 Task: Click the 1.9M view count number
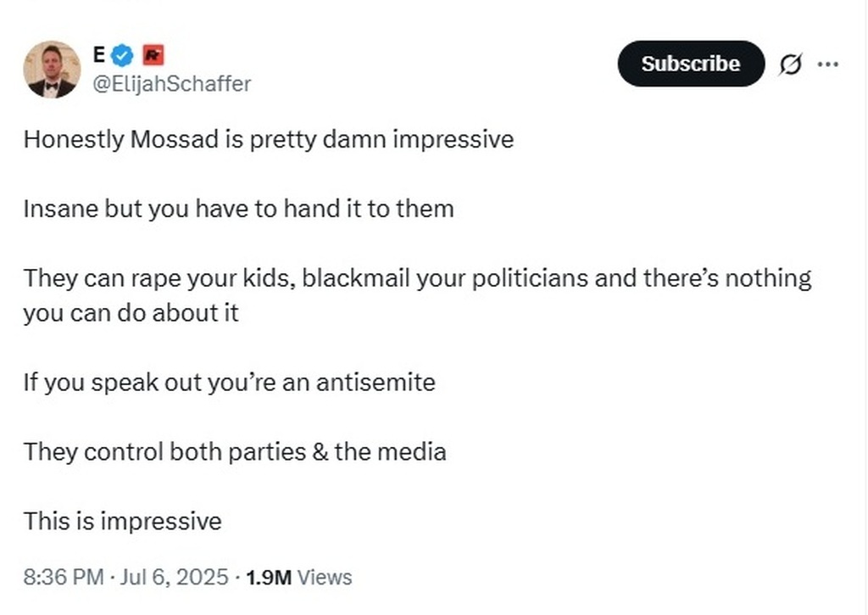pyautogui.click(x=268, y=578)
